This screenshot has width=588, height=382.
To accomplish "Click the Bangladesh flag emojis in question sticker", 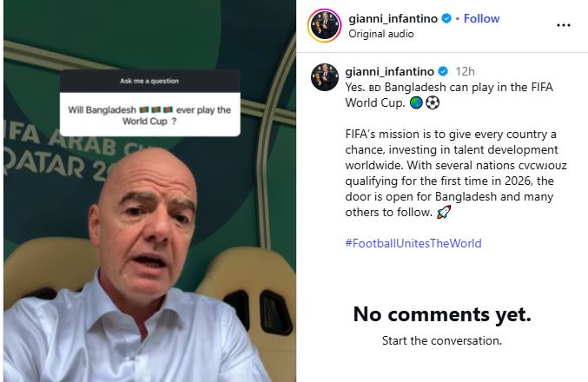I will [156, 109].
